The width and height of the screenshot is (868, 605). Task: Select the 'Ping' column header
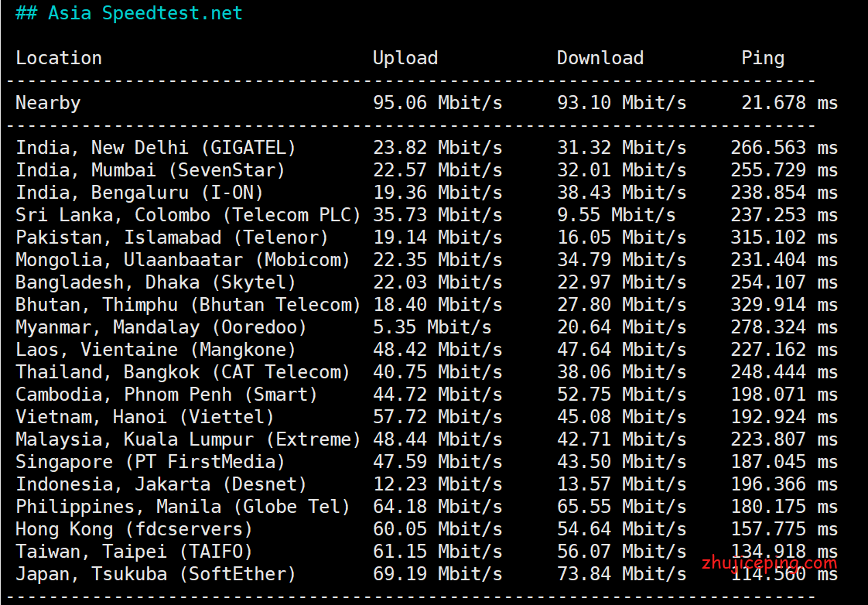click(x=763, y=58)
